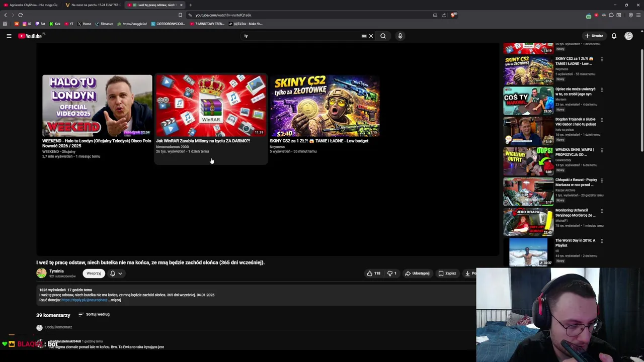The height and width of the screenshot is (362, 644).
Task: Focus the YouTube search input
Action: (302, 36)
